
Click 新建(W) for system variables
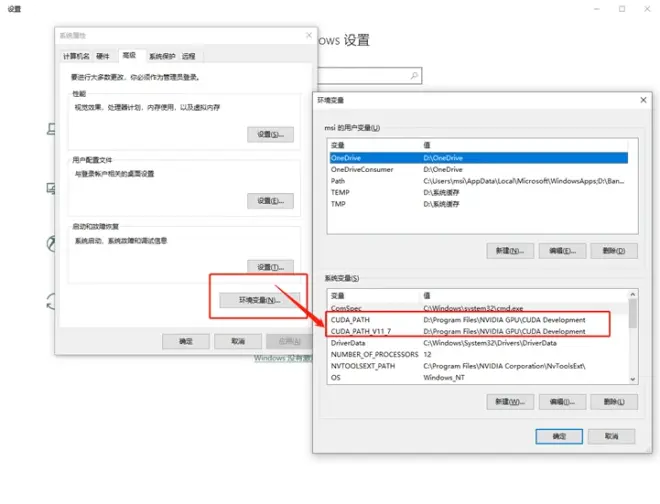point(510,402)
